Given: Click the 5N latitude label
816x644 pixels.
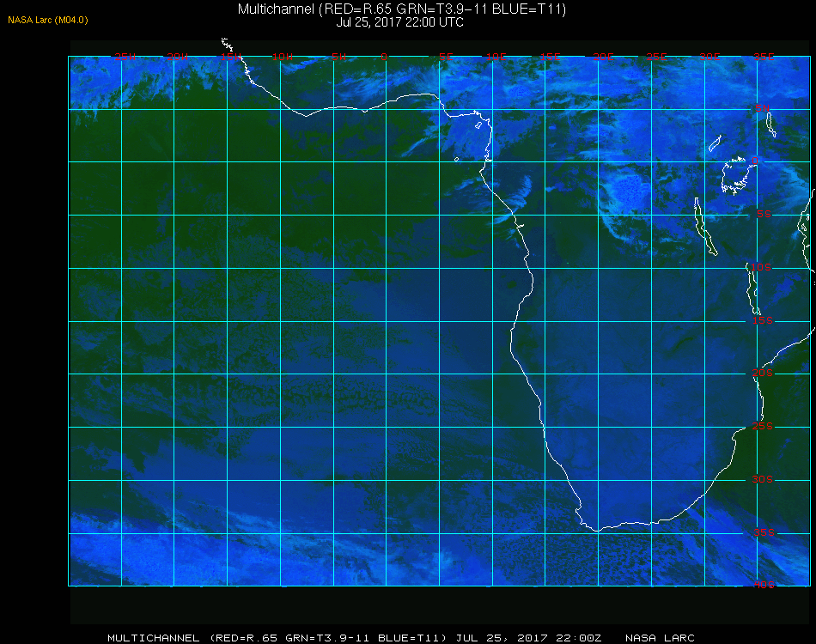Looking at the screenshot, I should pyautogui.click(x=763, y=108).
